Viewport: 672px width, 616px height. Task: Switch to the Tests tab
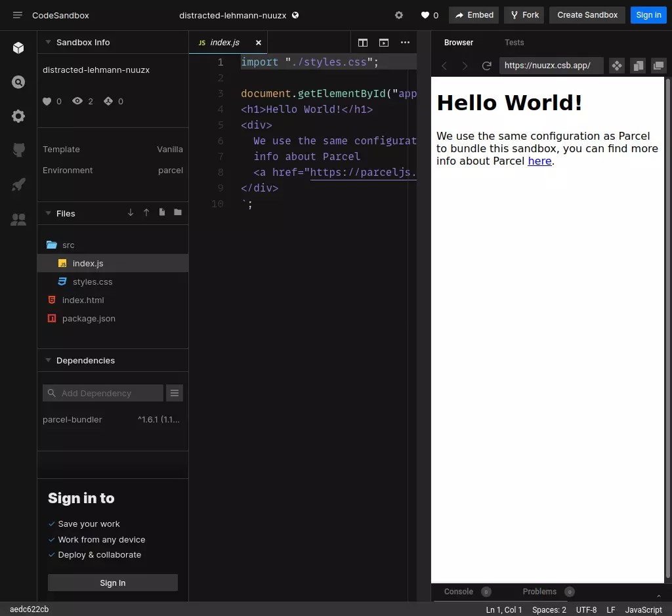tap(514, 43)
